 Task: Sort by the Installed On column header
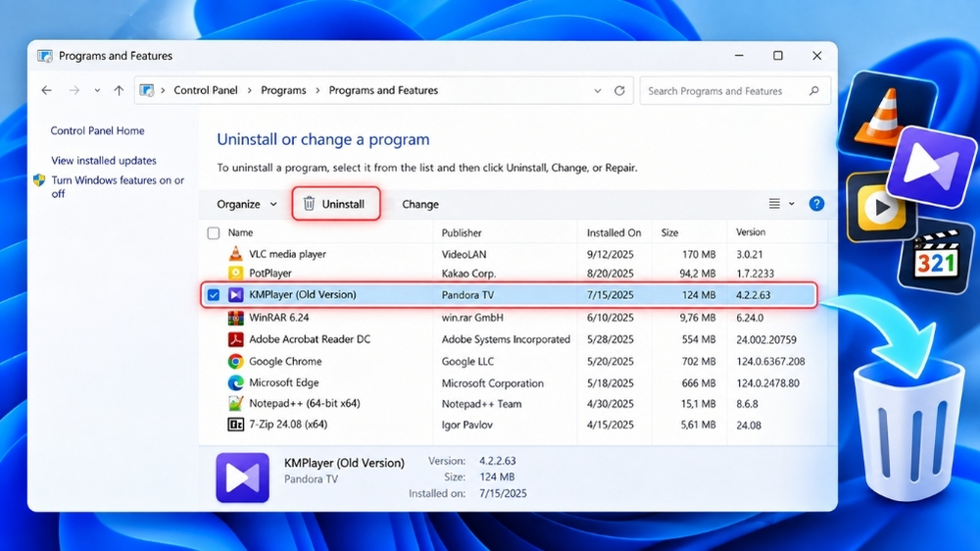pyautogui.click(x=613, y=232)
